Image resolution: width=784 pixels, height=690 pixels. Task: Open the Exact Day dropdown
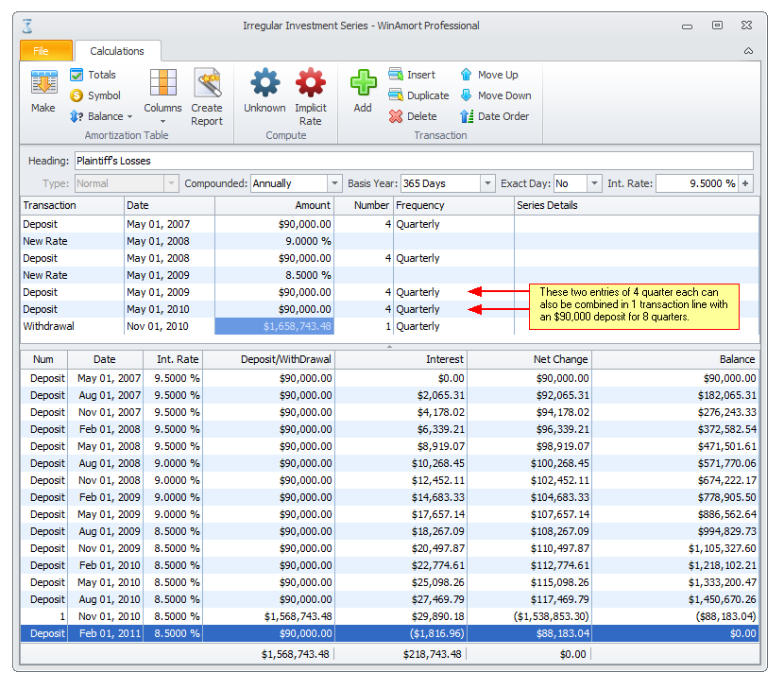pos(593,183)
